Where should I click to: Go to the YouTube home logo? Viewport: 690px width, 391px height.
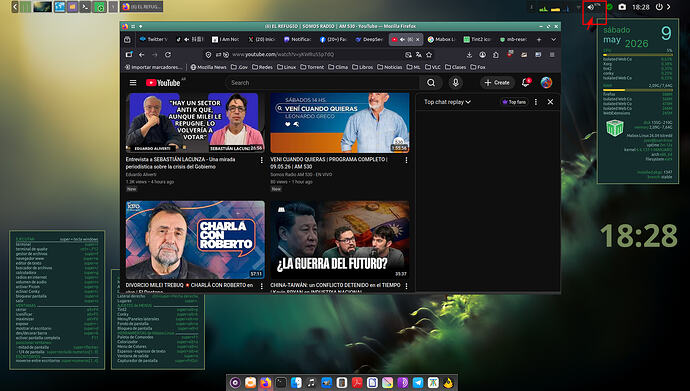click(163, 83)
